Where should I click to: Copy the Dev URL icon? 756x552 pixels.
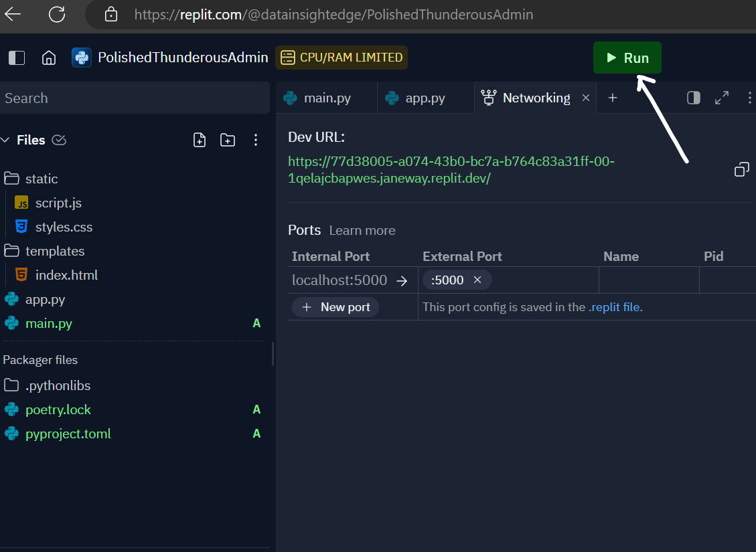coord(741,169)
